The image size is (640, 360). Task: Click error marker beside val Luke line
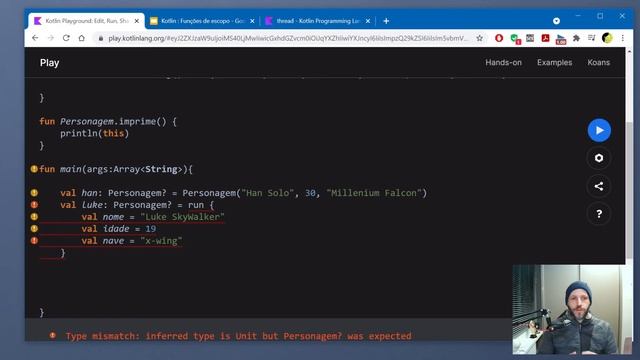(34, 204)
